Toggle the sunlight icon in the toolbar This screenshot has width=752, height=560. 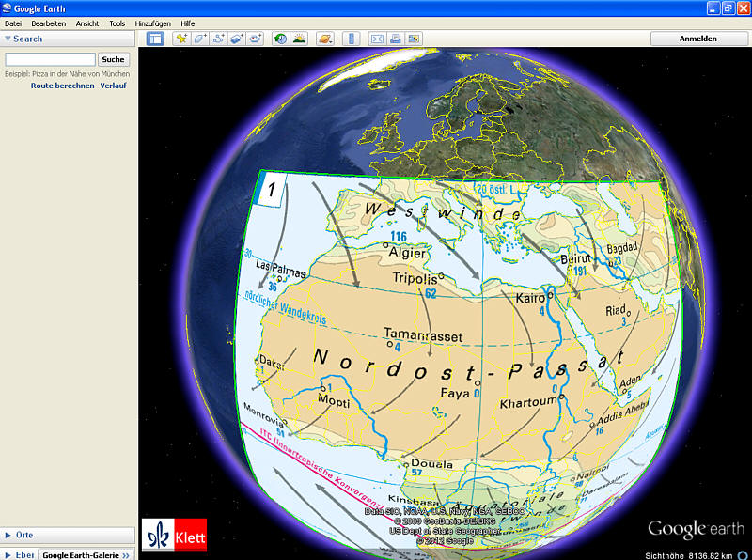coord(299,39)
